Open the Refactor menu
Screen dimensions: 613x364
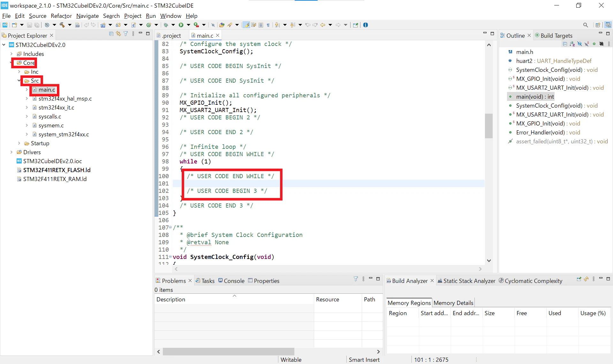[x=61, y=16]
